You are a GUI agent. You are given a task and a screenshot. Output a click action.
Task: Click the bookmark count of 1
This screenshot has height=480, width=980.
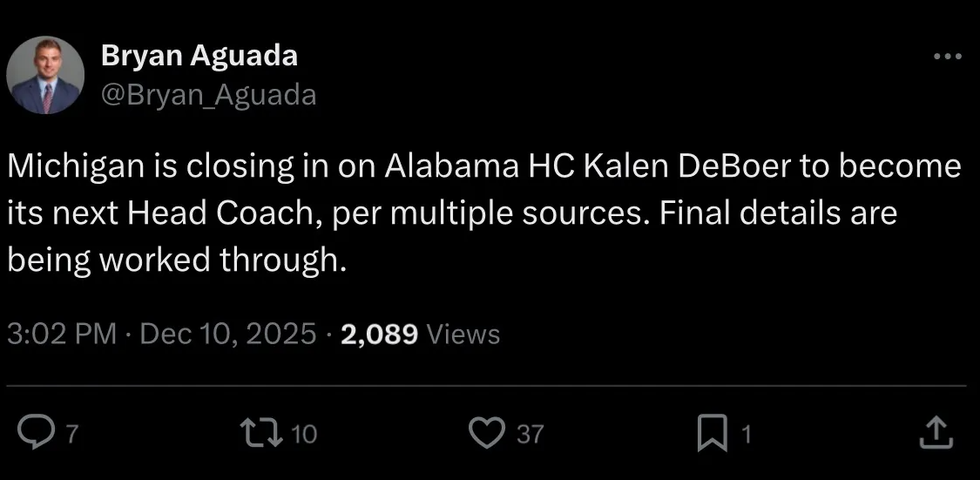[744, 434]
